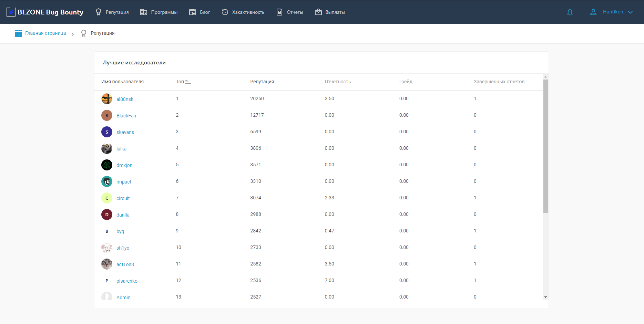Click al88nsk's avatar picture

click(x=107, y=99)
